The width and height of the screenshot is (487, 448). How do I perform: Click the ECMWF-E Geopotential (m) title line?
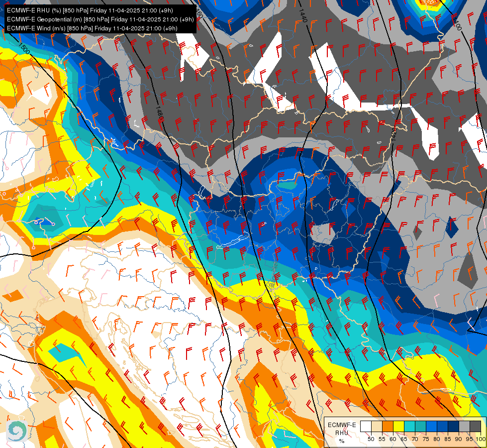pyautogui.click(x=100, y=19)
